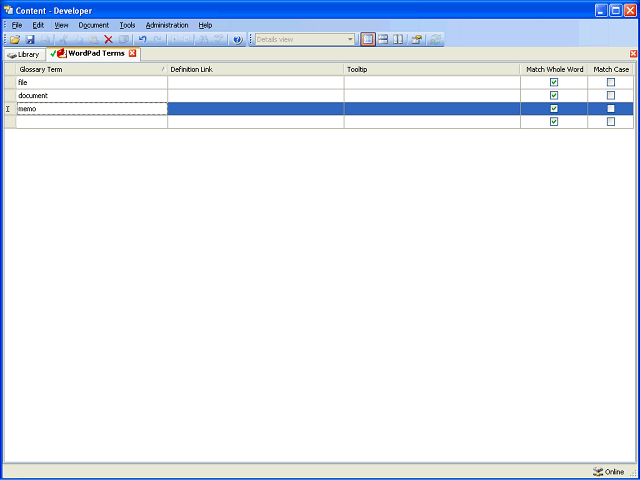640x480 pixels.
Task: Click the Tooltip column header
Action: 432,69
